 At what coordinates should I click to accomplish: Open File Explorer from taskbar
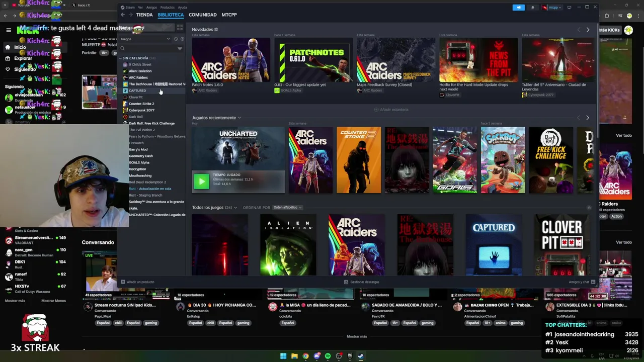click(x=294, y=356)
